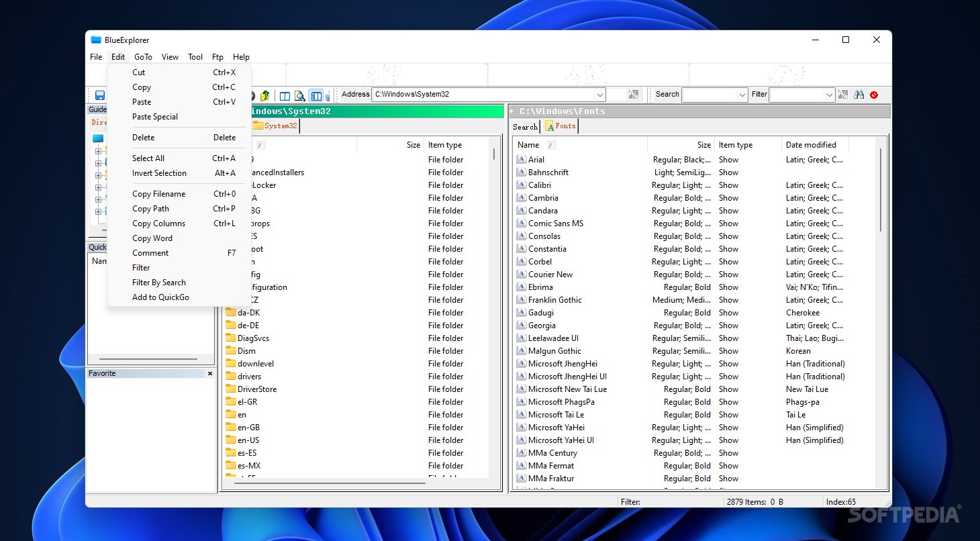Click the Dism folder icon
This screenshot has width=980, height=541.
230,351
